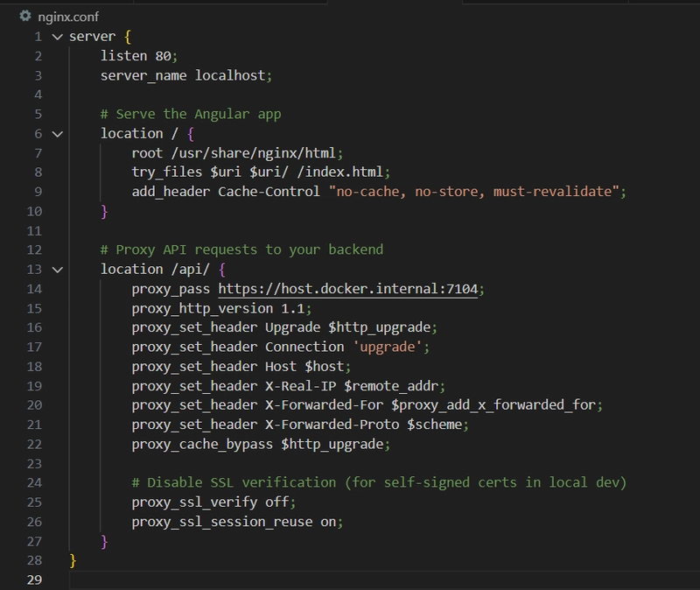Place cursor on "listen 80;" text
The height and width of the screenshot is (590, 700).
138,56
